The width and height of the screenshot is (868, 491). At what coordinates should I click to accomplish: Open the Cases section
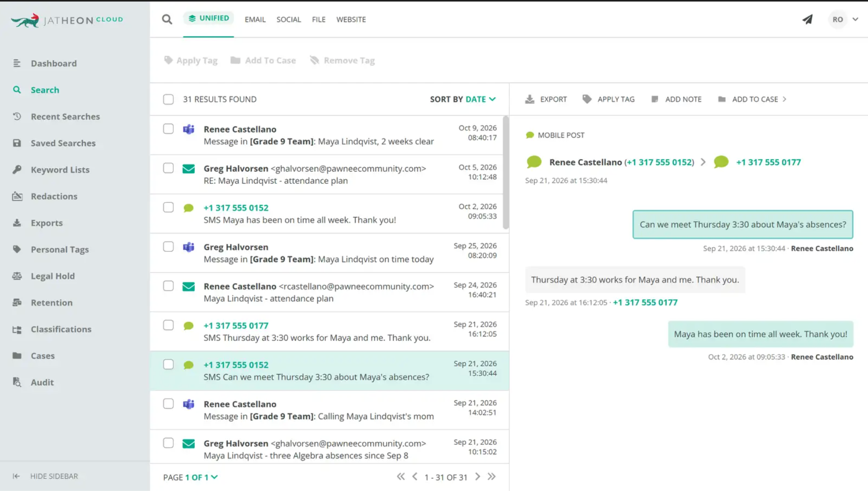tap(42, 356)
